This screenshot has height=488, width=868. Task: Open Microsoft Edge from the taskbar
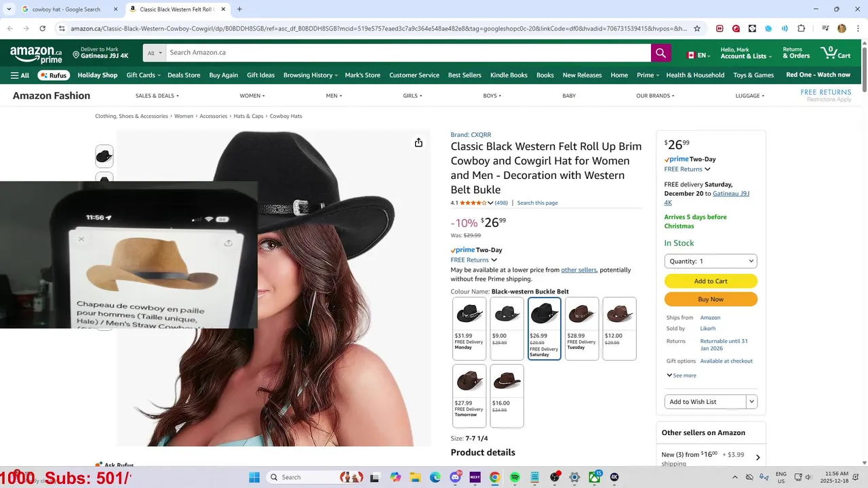coord(435,477)
